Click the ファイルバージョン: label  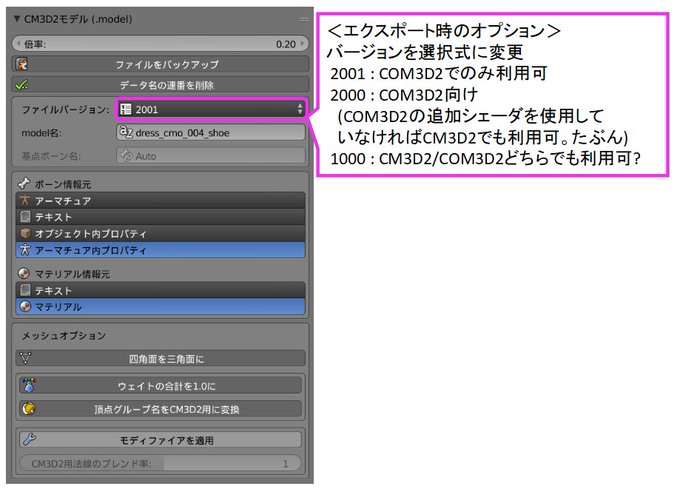(x=65, y=110)
